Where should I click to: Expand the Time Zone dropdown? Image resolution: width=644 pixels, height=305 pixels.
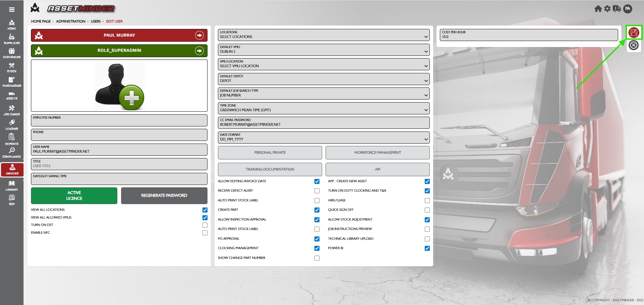coord(324,108)
